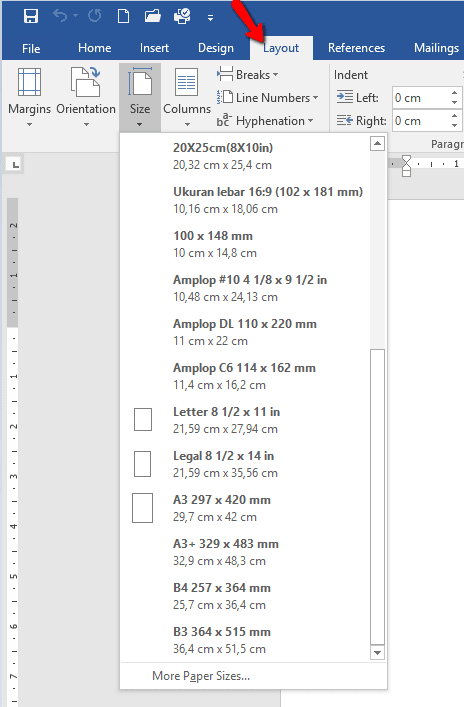The height and width of the screenshot is (707, 464).
Task: Select Ukuran lebar 16:9 paper size
Action: point(245,200)
